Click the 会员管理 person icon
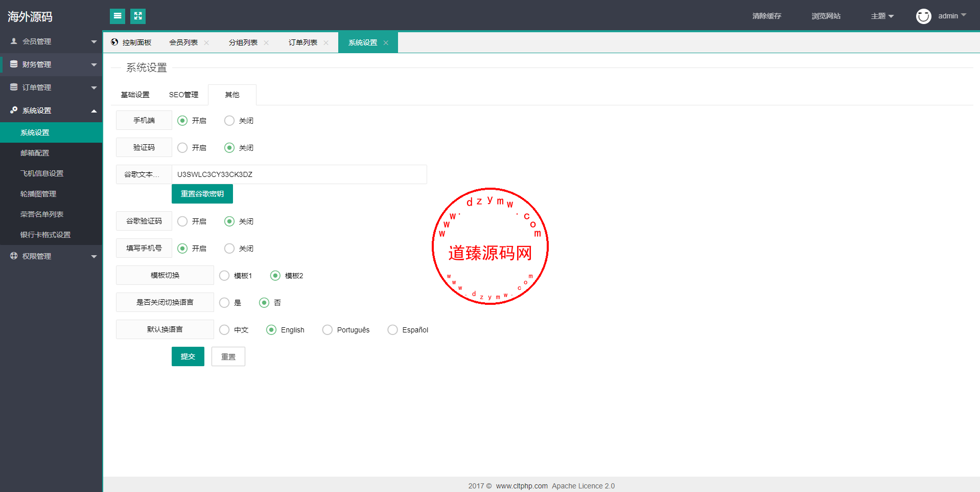Image resolution: width=980 pixels, height=492 pixels. [14, 41]
